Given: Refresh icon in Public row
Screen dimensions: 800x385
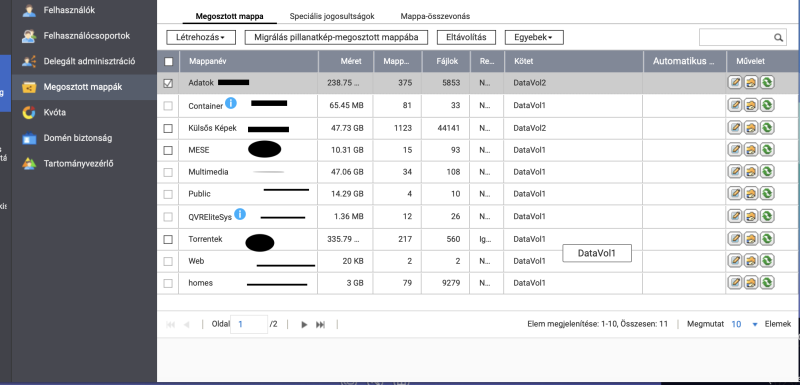Looking at the screenshot, I should click(x=767, y=194).
